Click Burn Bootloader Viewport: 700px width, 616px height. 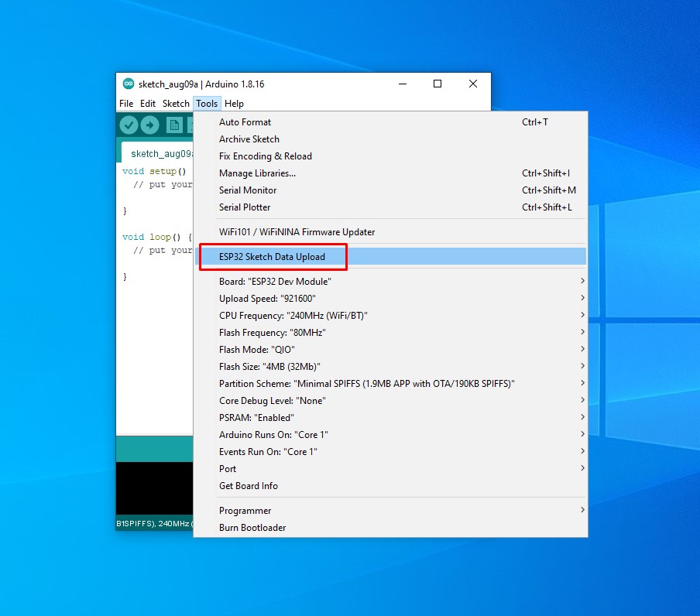click(252, 528)
